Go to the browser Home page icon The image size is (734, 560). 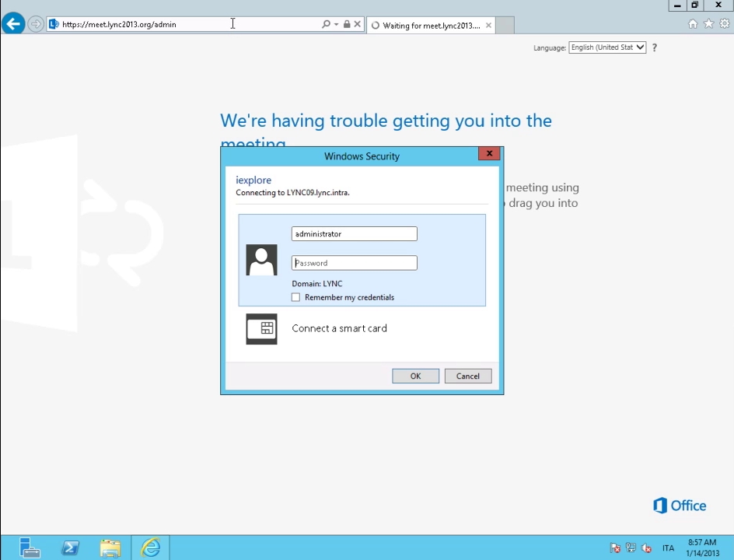pyautogui.click(x=693, y=23)
